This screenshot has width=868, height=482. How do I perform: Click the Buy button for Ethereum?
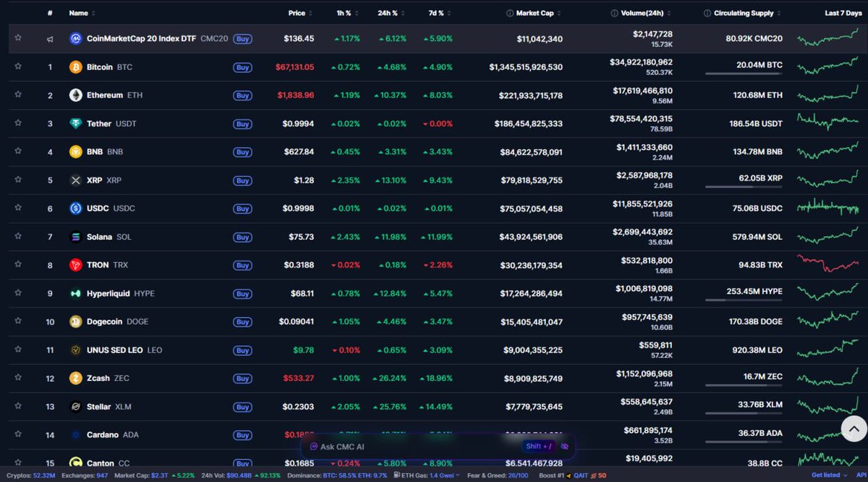coord(242,96)
